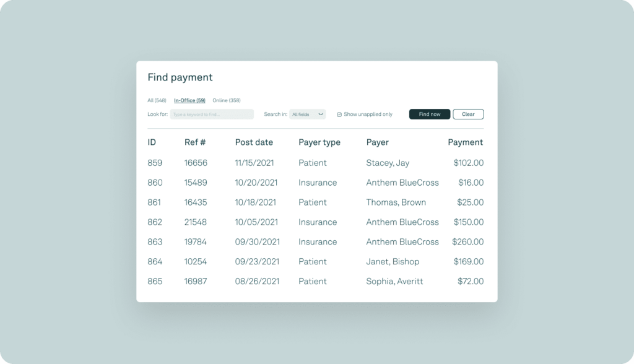634x364 pixels.
Task: Click post date 08/26/2021
Action: point(257,282)
